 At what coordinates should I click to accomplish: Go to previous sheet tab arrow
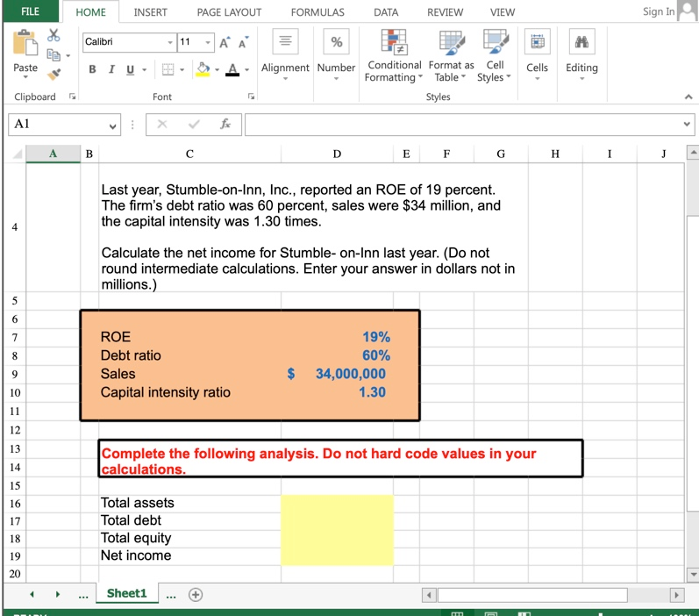(x=32, y=594)
